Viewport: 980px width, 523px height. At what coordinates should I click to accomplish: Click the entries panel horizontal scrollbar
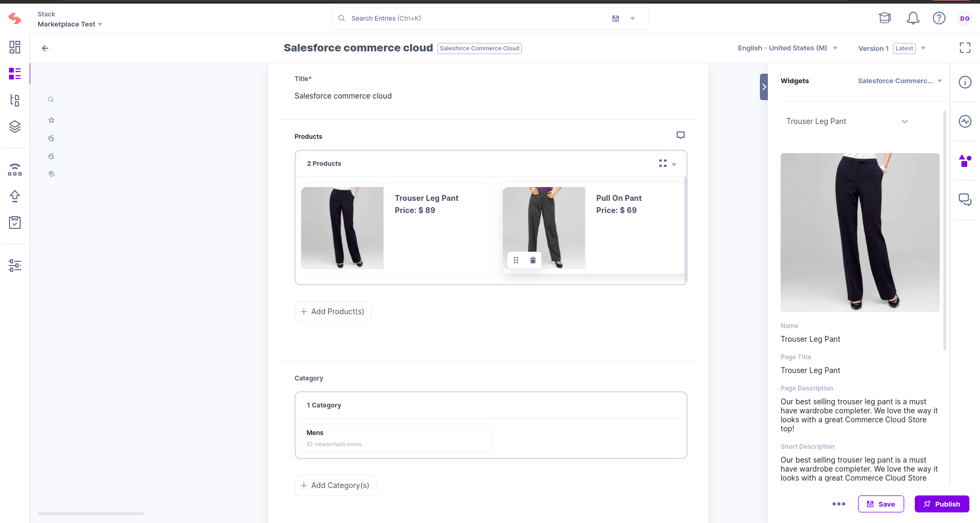click(x=91, y=513)
